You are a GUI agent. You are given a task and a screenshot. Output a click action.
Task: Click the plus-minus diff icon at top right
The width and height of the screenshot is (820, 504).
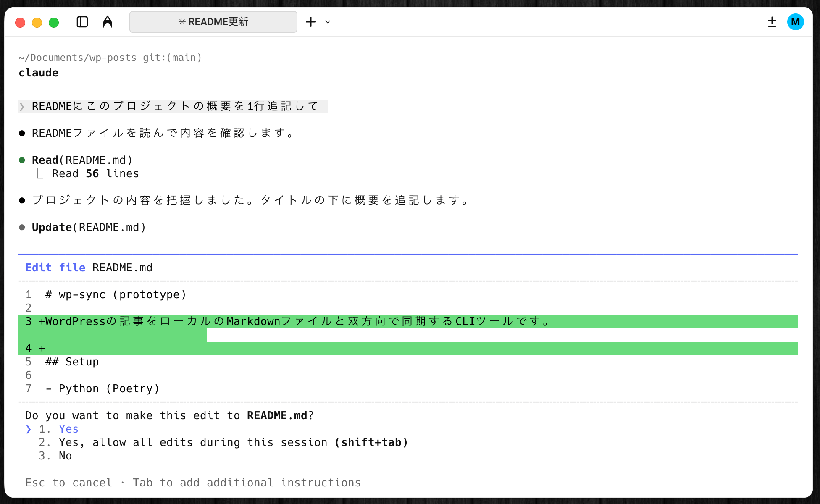pyautogui.click(x=772, y=22)
